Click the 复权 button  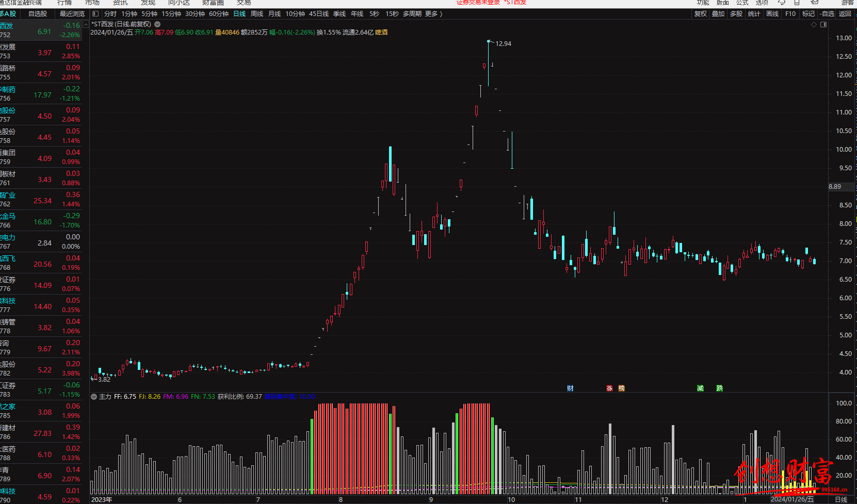coord(701,14)
